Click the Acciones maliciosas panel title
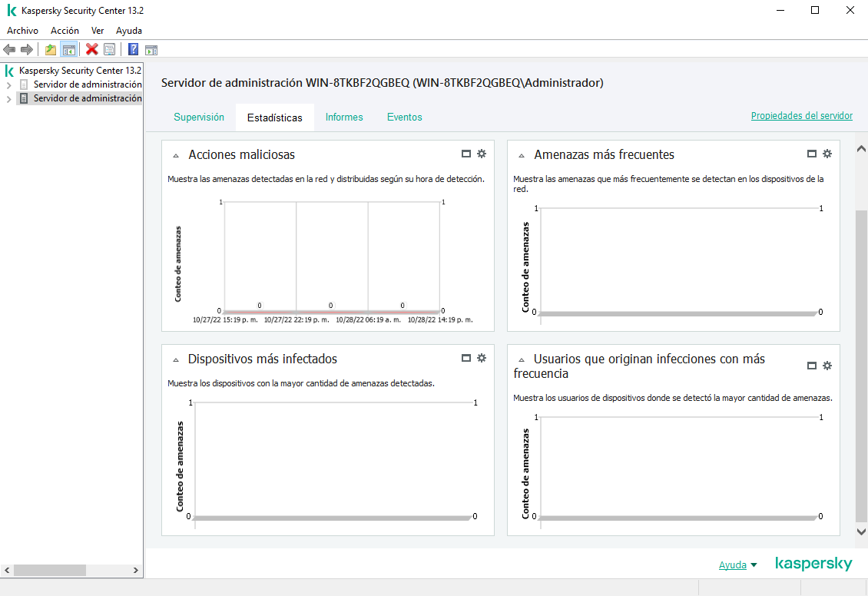The image size is (868, 596). click(x=241, y=155)
